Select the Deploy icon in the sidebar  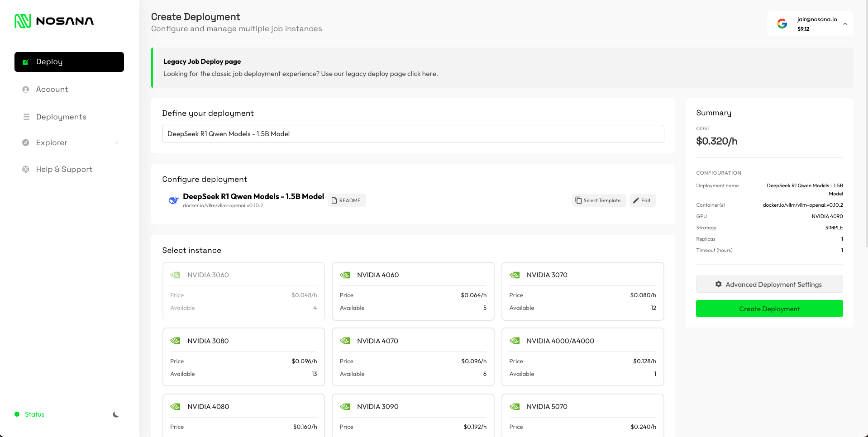(26, 62)
